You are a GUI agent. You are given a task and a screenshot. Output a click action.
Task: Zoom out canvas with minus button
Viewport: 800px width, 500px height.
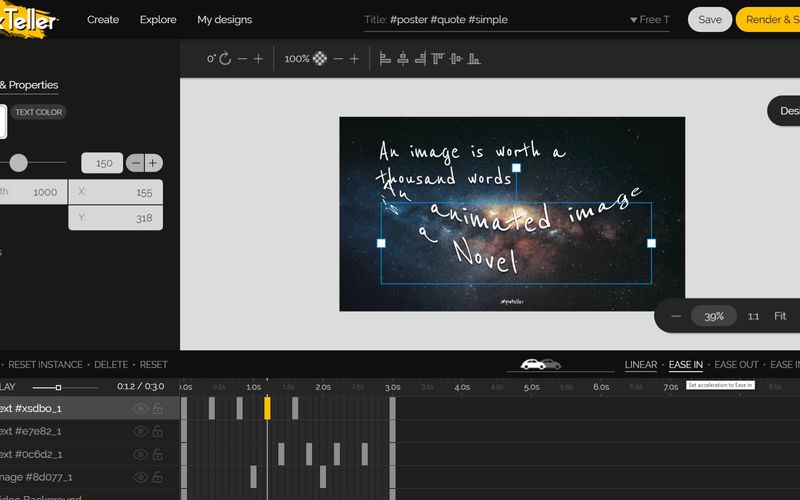tap(676, 316)
